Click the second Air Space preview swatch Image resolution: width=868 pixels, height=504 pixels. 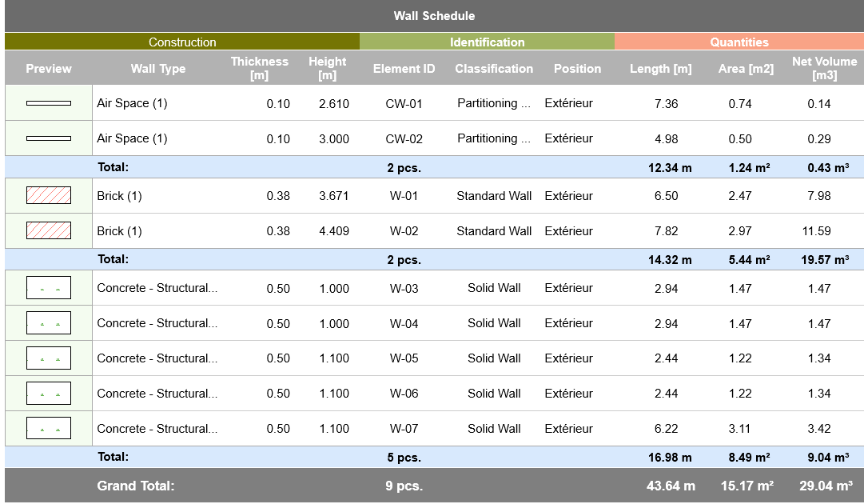pyautogui.click(x=48, y=138)
